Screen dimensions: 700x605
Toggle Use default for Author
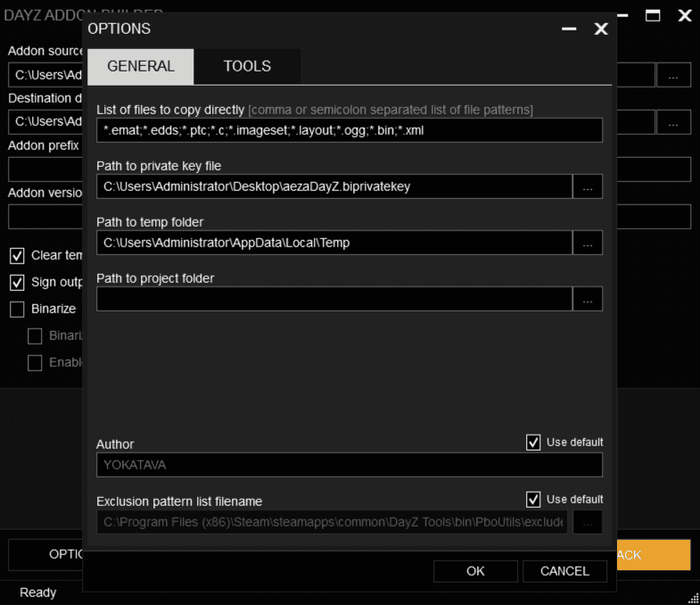click(533, 443)
